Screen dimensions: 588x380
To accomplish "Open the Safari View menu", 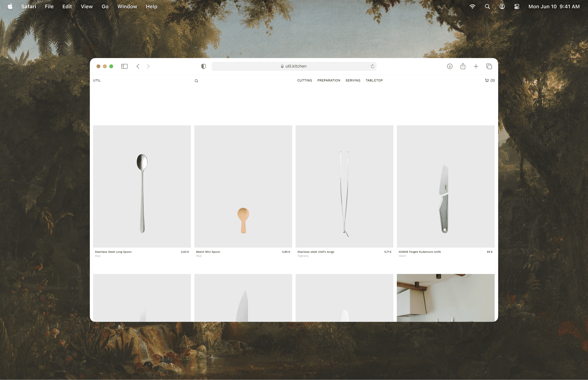I will click(x=87, y=7).
